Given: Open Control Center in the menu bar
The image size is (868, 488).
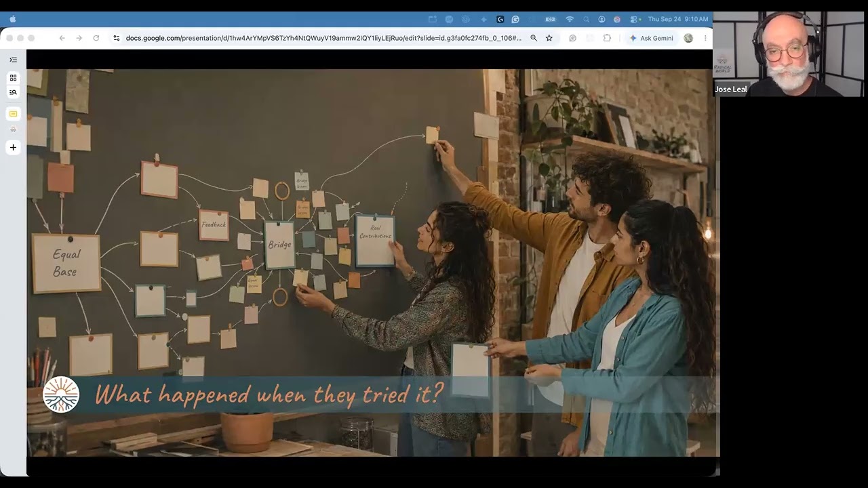Looking at the screenshot, I should (634, 19).
